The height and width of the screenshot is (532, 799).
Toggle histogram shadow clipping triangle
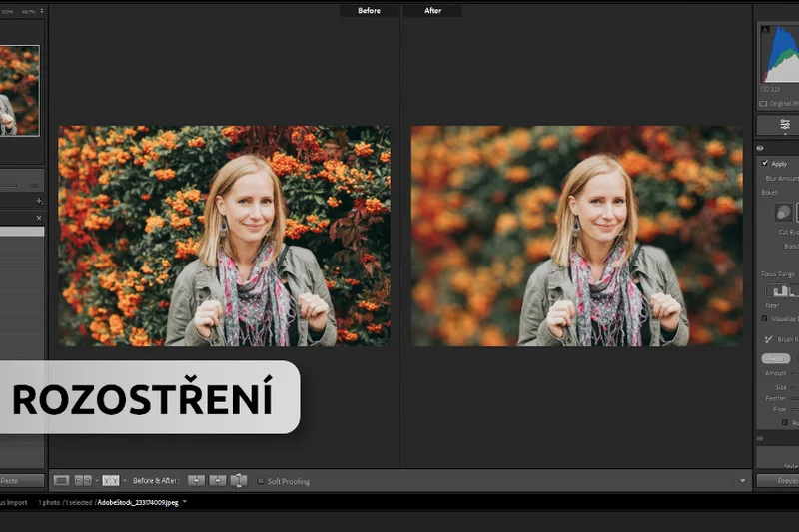coord(765,30)
